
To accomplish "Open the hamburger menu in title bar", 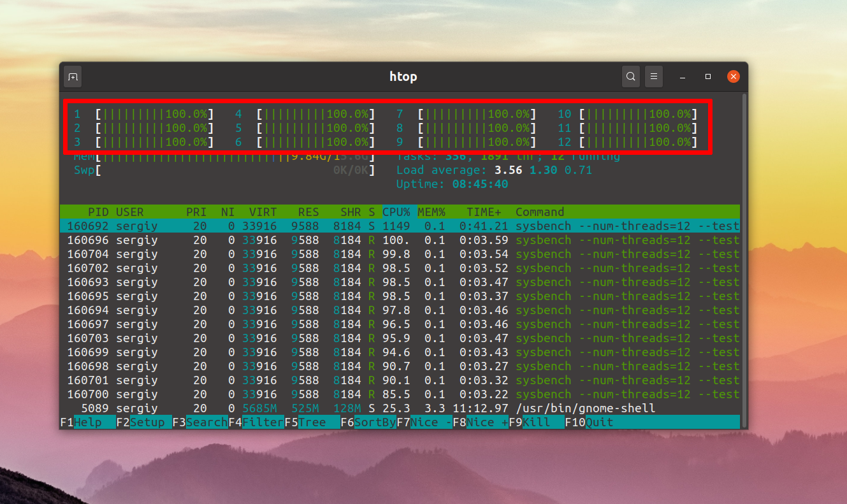I will (x=654, y=76).
